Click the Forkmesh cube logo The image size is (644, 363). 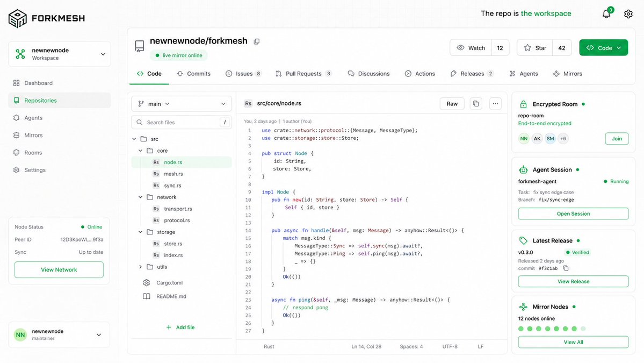point(18,18)
